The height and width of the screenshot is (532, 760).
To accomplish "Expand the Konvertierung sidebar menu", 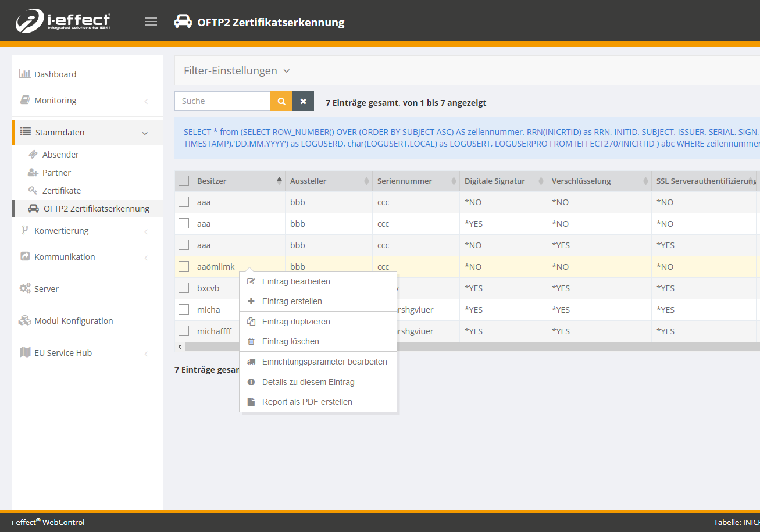I will (87, 231).
